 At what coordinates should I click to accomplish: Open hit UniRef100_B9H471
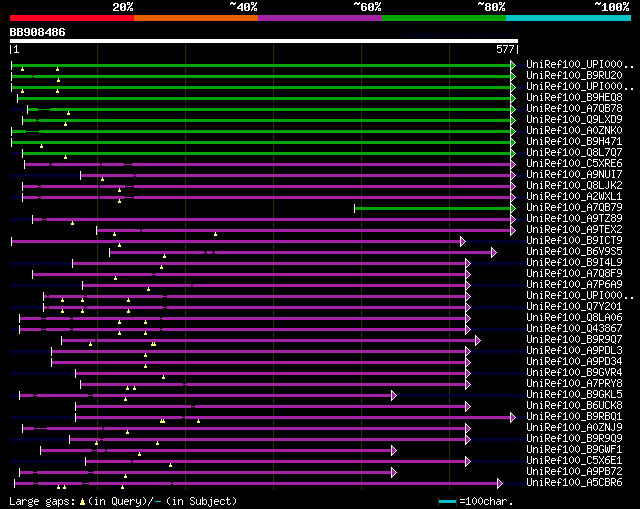coord(574,142)
